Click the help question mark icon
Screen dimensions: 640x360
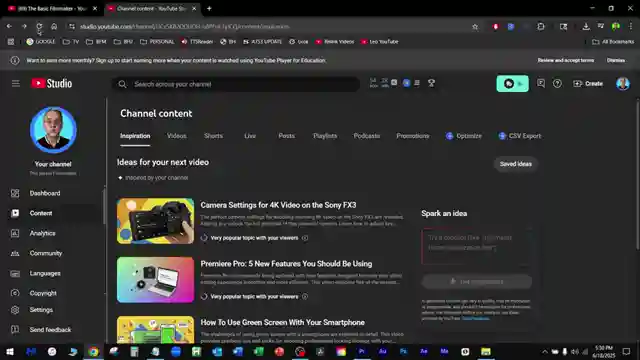tap(557, 84)
